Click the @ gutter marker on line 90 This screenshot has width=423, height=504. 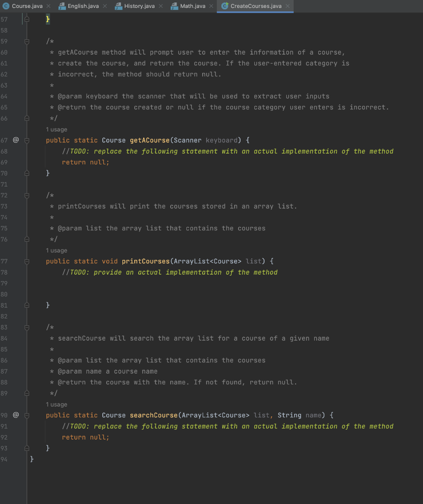[x=16, y=415]
